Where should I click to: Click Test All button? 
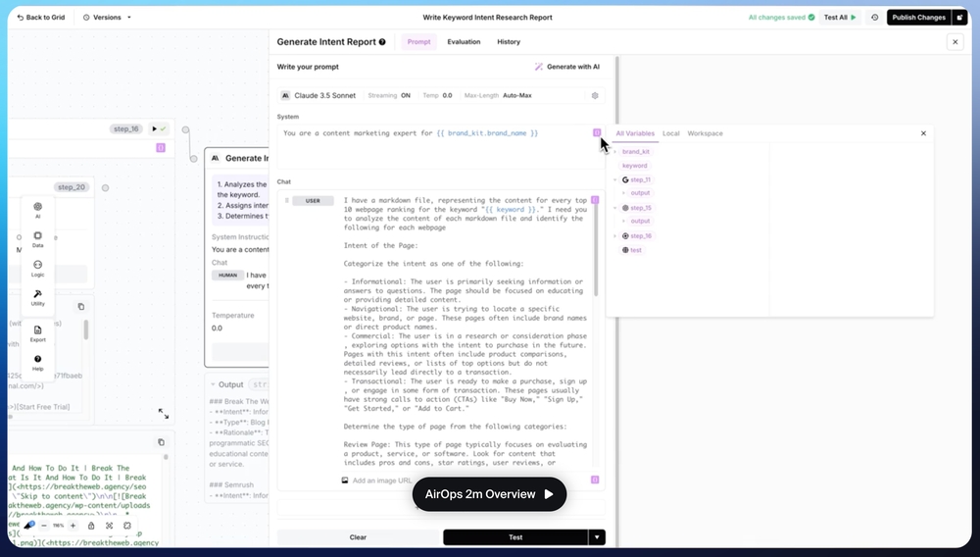point(840,18)
